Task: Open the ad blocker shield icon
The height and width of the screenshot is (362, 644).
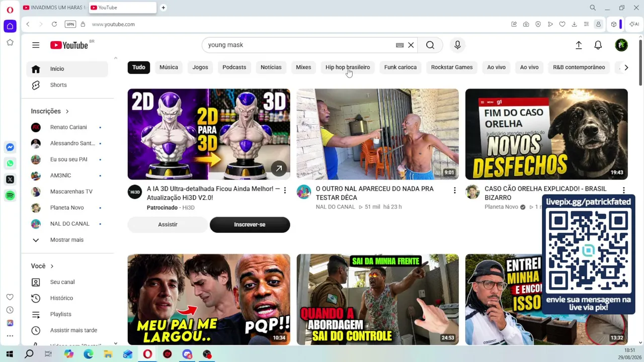Action: [538, 24]
